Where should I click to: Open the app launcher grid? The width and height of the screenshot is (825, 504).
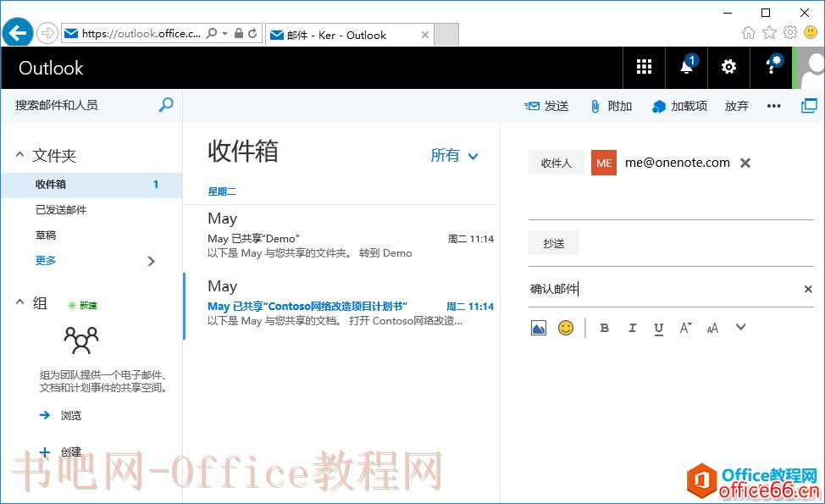coord(644,67)
